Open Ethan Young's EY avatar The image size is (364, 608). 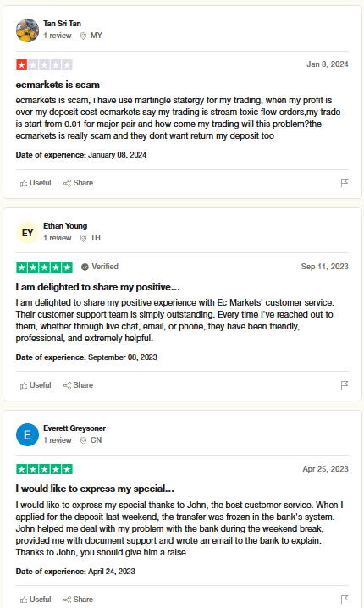pyautogui.click(x=27, y=233)
